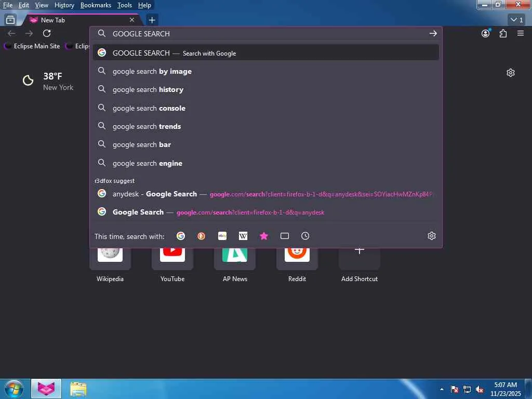532x399 pixels.
Task: Open the History menu
Action: click(64, 5)
